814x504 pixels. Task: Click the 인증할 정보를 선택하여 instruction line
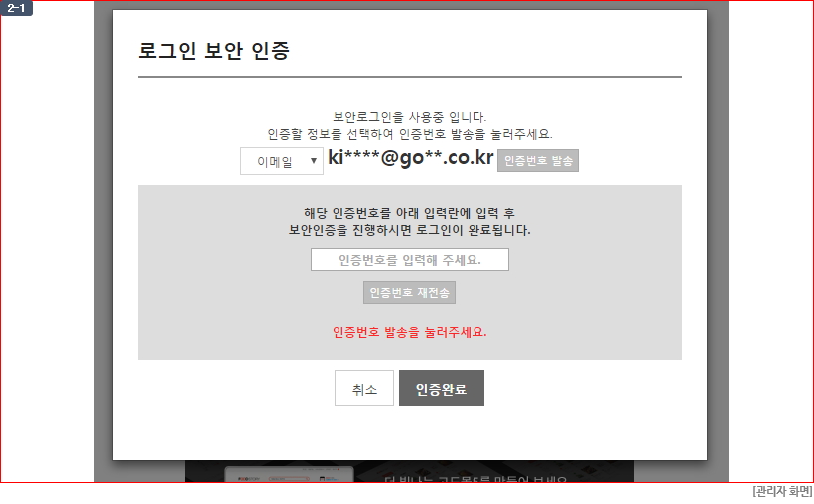tap(410, 134)
